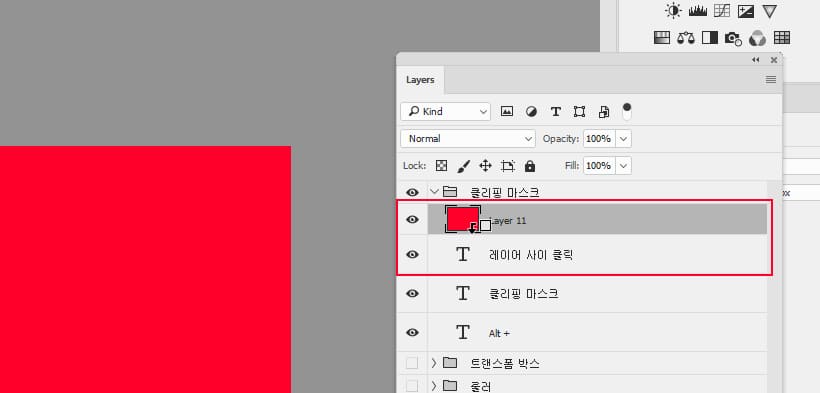The width and height of the screenshot is (820, 393).
Task: Filter layers for shape layers
Action: [x=579, y=111]
